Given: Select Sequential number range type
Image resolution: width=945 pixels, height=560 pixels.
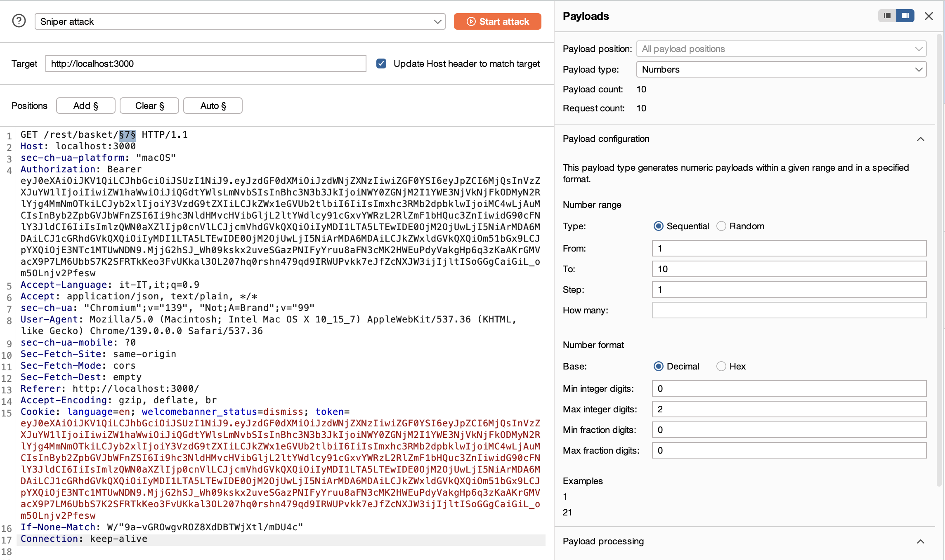Looking at the screenshot, I should (659, 226).
